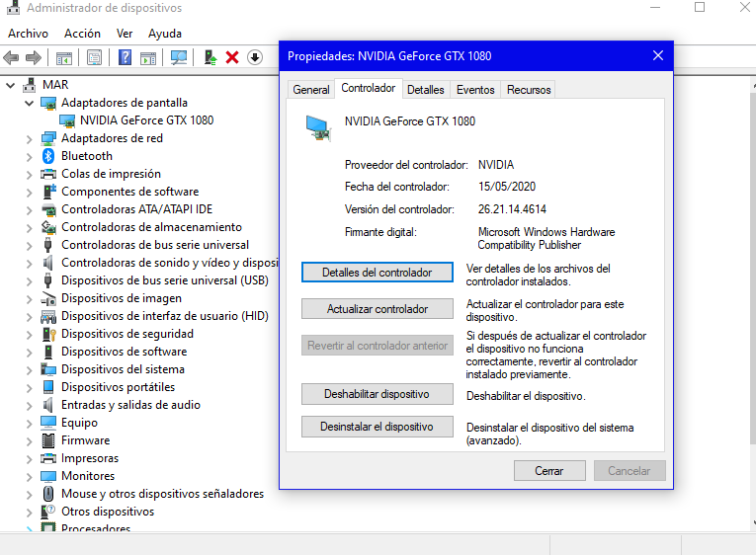Click the action pane toolbar icon
This screenshot has width=756, height=555.
point(148,58)
